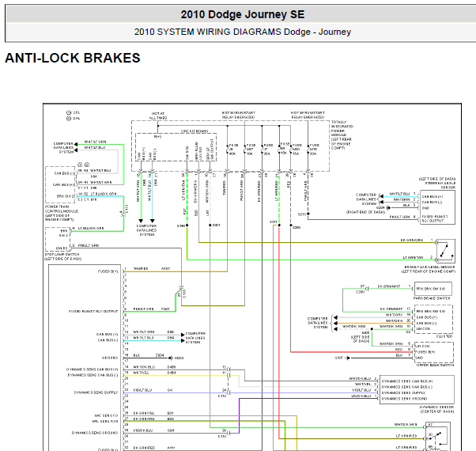Click the "HOT AT ALL TIMES" label
Screen dimensions: 476x451
coord(158,116)
